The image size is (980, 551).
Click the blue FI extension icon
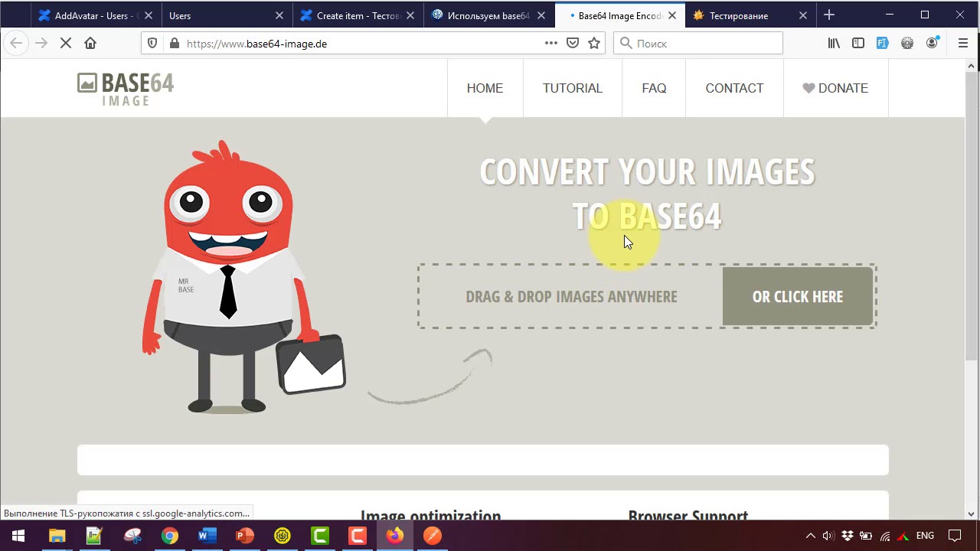pos(883,44)
